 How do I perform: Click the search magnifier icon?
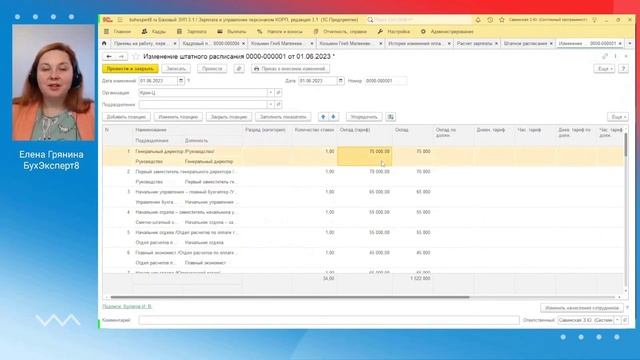370,20
